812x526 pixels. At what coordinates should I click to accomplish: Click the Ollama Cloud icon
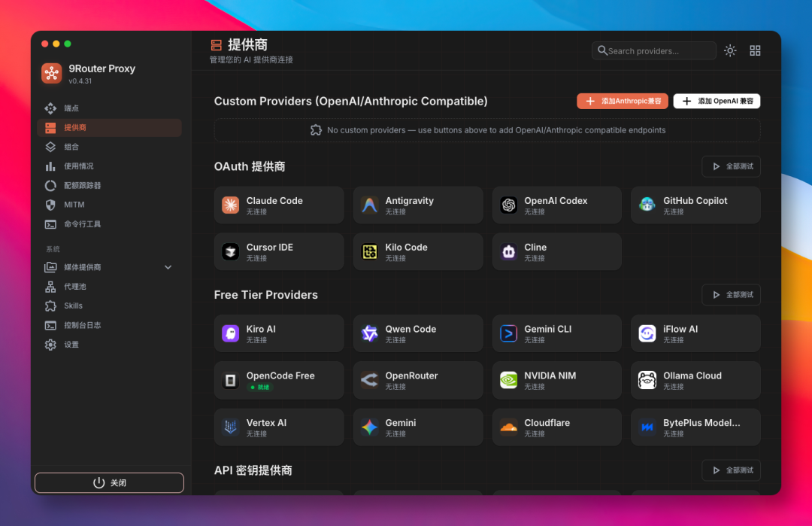coord(647,380)
